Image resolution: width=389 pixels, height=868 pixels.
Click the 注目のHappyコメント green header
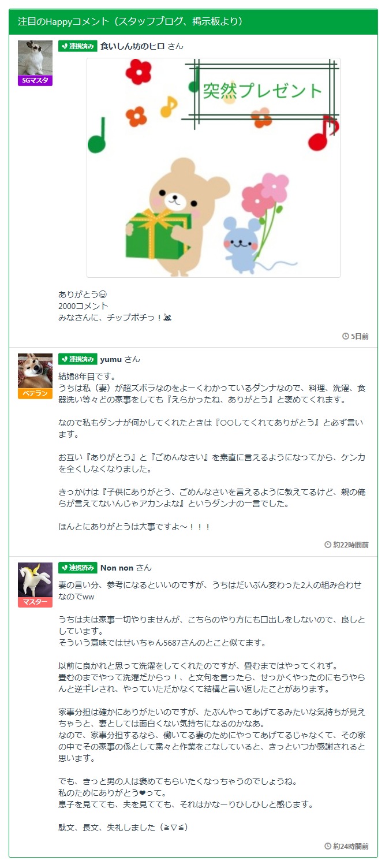pyautogui.click(x=193, y=22)
